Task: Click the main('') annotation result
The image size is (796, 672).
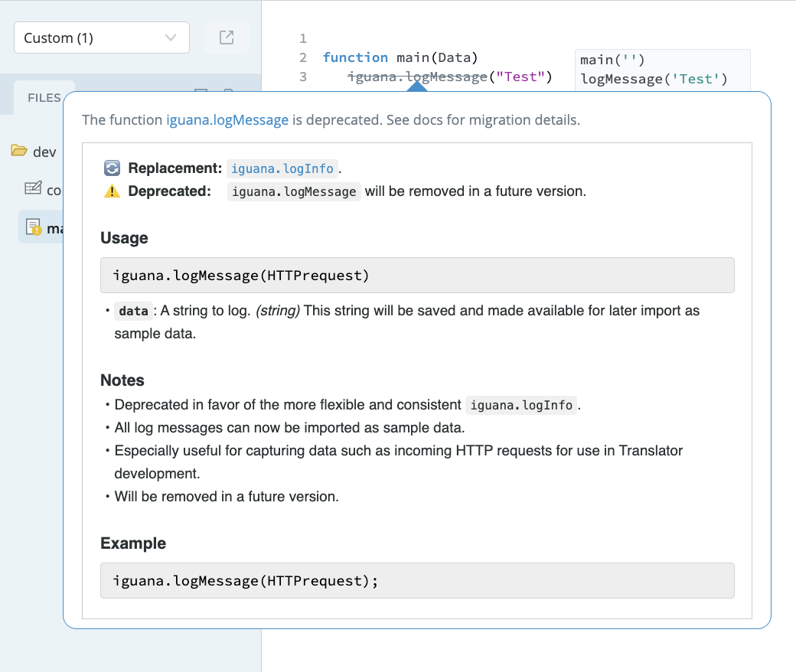Action: [612, 60]
